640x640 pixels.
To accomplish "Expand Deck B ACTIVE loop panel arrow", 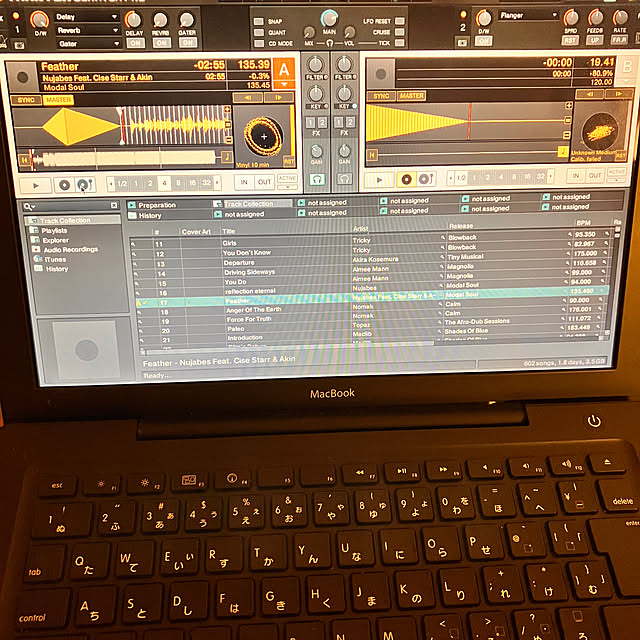I will pos(616,180).
